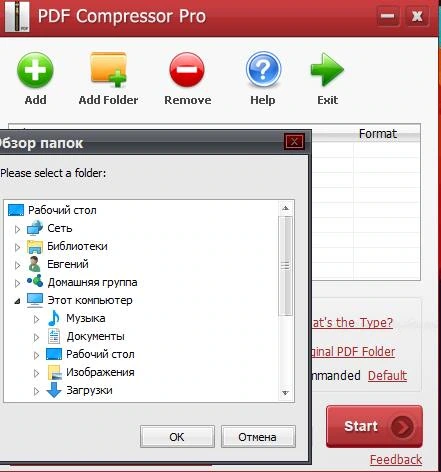Screen dimensions: 441x472
Task: Expand the Сеть tree node
Action: tap(17, 229)
